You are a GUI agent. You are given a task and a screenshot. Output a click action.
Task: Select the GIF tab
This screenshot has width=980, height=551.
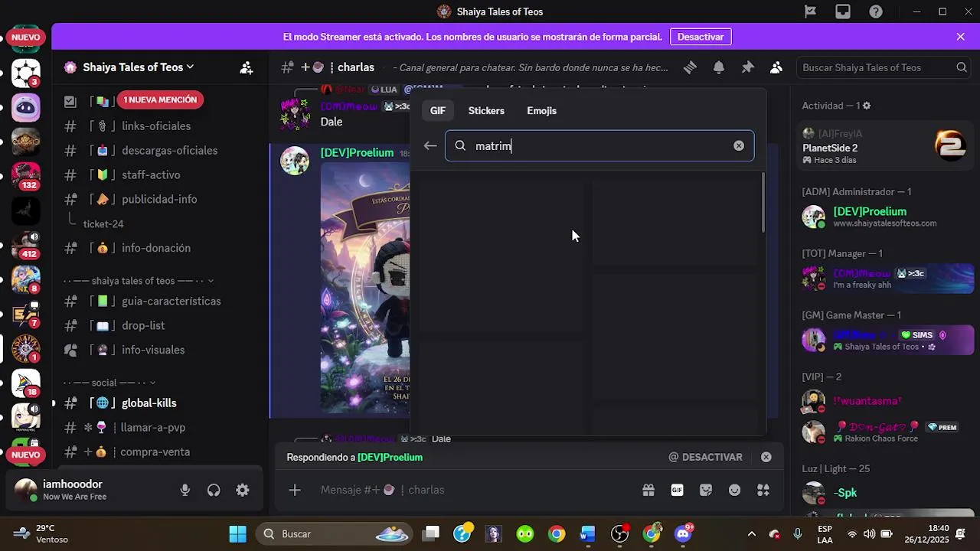click(437, 111)
